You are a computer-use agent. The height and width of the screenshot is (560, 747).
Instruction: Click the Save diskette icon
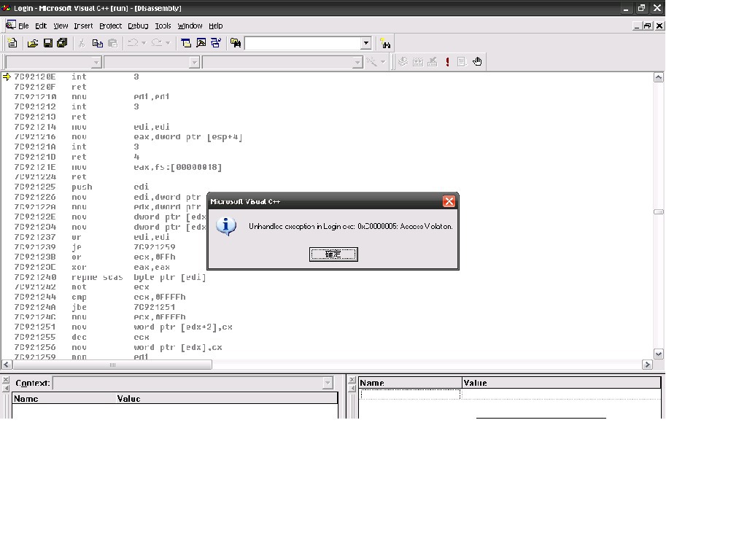click(x=47, y=43)
